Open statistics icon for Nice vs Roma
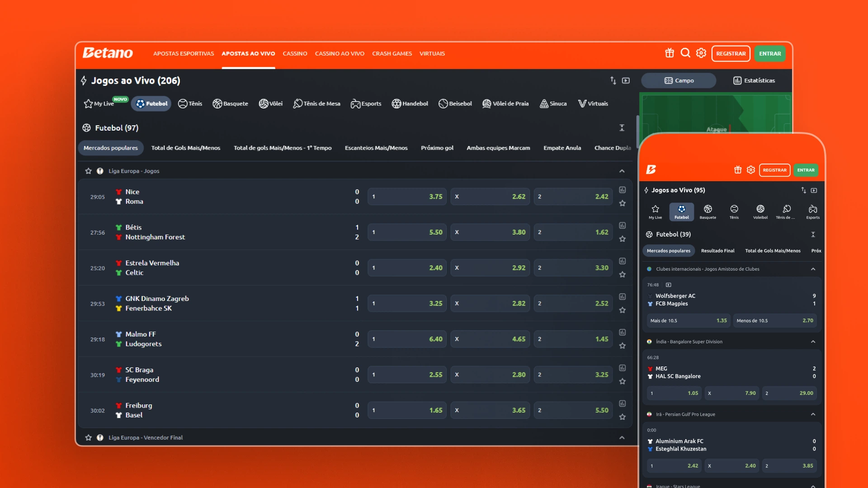Image resolution: width=868 pixels, height=488 pixels. [x=623, y=190]
